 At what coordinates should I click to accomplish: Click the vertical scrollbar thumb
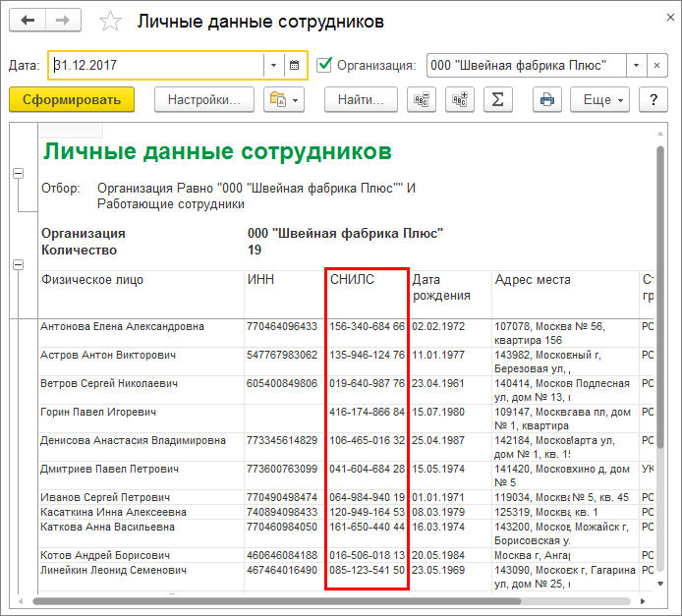tap(659, 298)
